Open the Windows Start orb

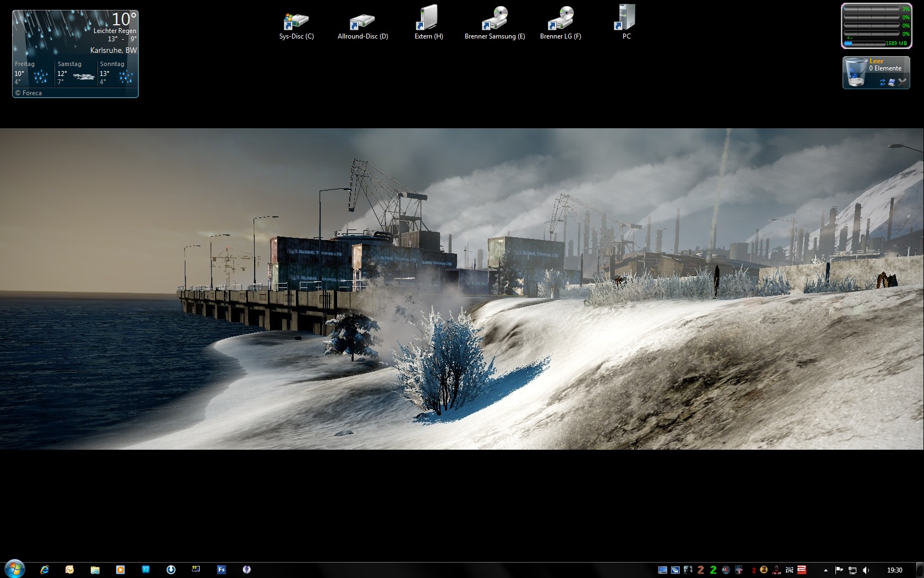14,569
